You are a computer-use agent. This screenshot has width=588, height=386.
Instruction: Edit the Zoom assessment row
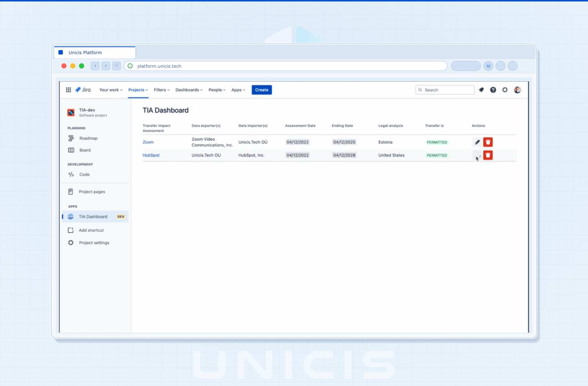click(x=477, y=142)
